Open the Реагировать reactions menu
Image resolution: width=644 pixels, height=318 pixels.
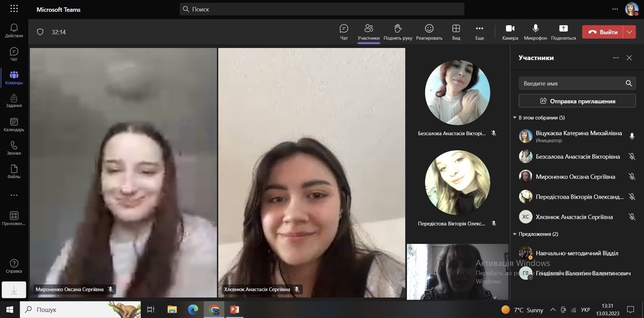tap(429, 32)
